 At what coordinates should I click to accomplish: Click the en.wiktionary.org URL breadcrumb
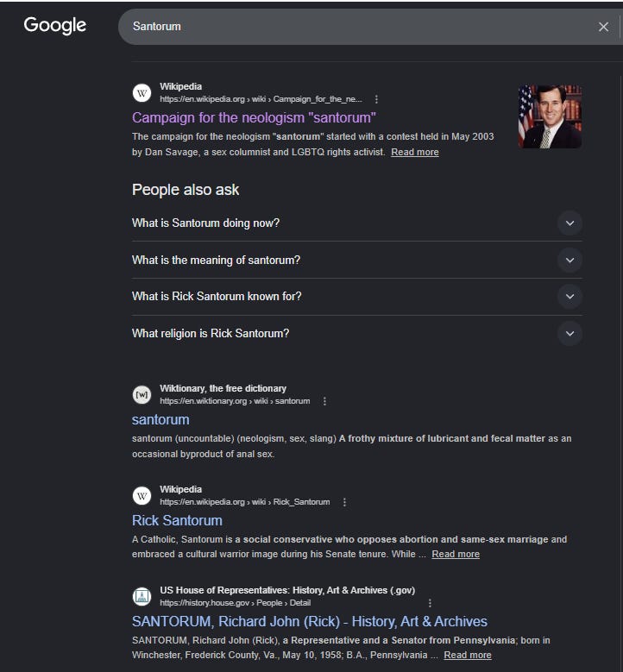coord(235,401)
